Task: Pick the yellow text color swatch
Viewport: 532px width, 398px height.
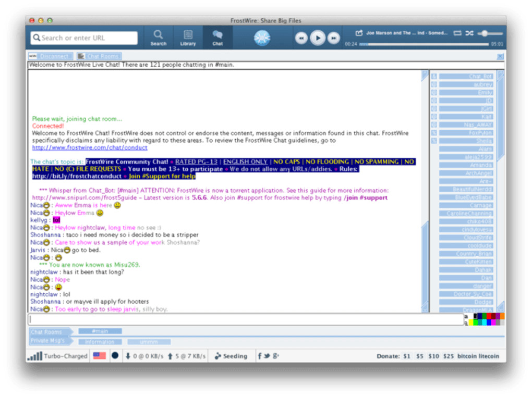Action: pyautogui.click(x=471, y=322)
